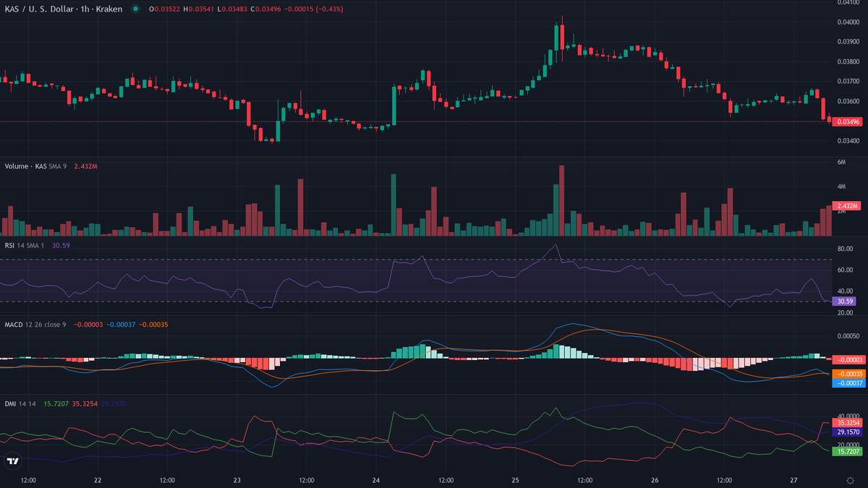Click the 40.00 RSI axis label
The width and height of the screenshot is (868, 488).
tap(844, 291)
